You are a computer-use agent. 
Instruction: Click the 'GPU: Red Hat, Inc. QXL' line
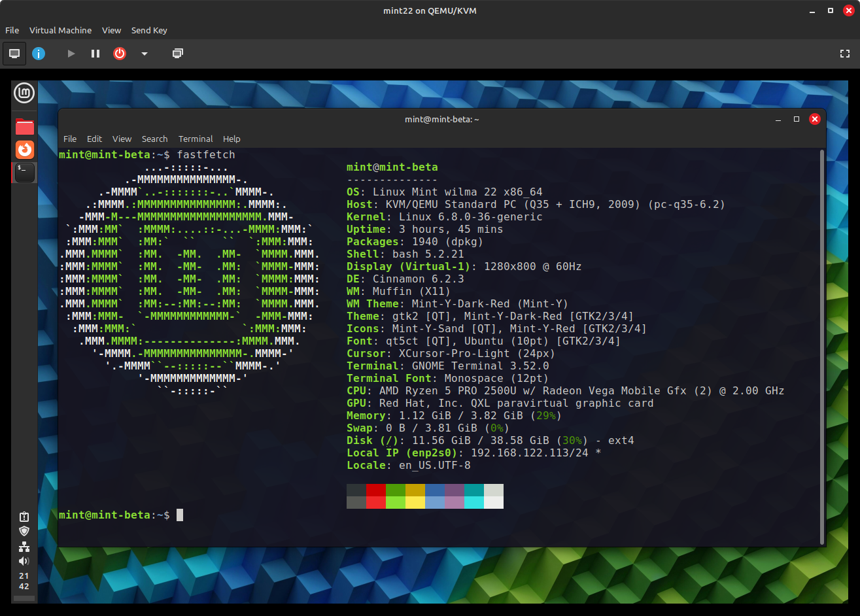click(x=500, y=403)
